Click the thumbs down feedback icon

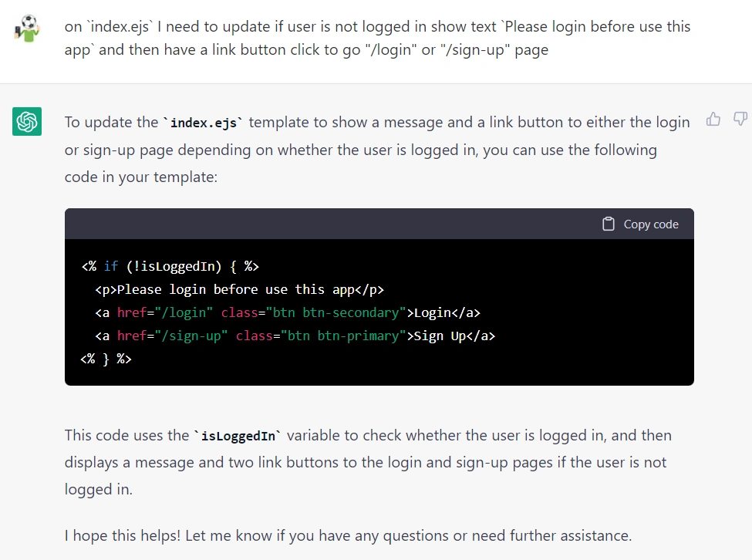740,119
